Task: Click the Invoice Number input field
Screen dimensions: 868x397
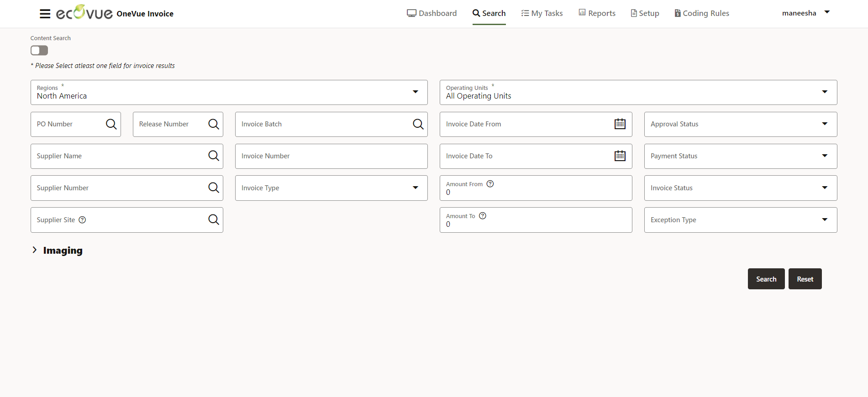Action: [x=331, y=156]
